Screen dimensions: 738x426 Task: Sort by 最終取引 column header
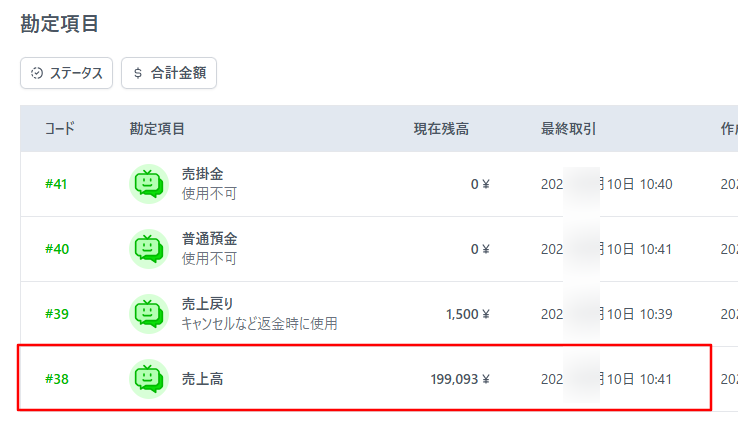coord(569,129)
